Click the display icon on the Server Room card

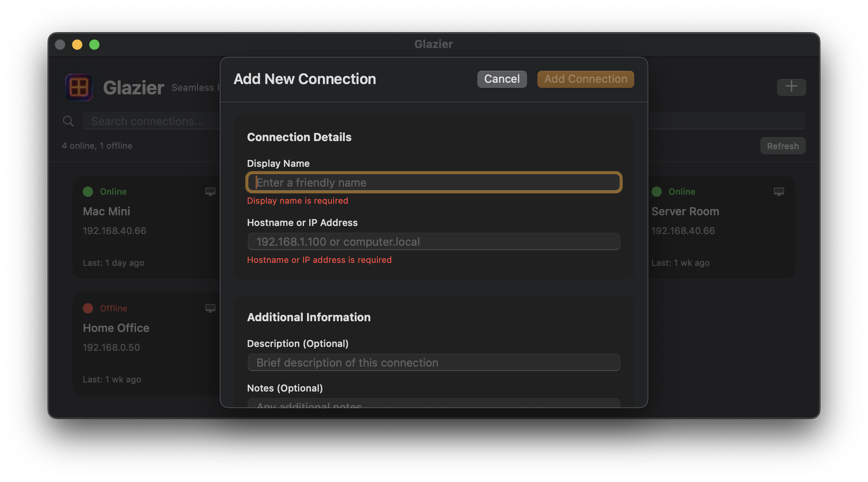pos(779,192)
